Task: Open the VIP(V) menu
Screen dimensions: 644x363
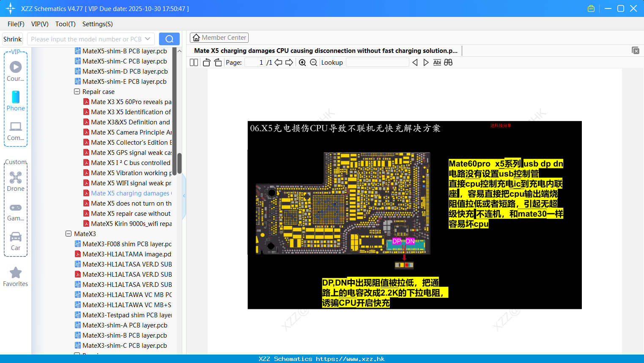Action: [x=40, y=24]
